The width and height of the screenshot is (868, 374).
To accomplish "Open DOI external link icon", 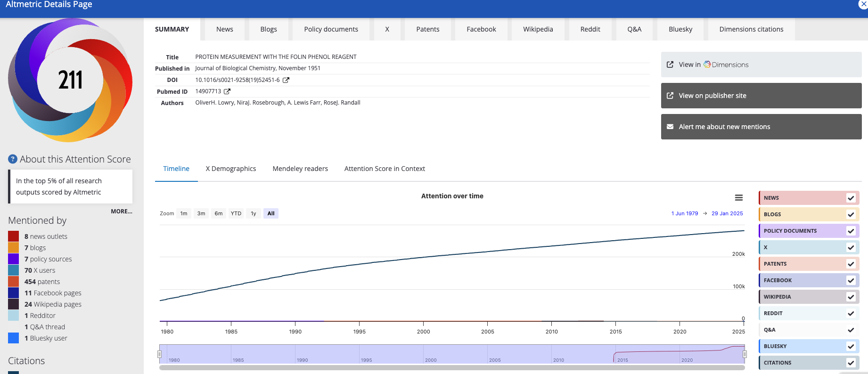I will (286, 80).
